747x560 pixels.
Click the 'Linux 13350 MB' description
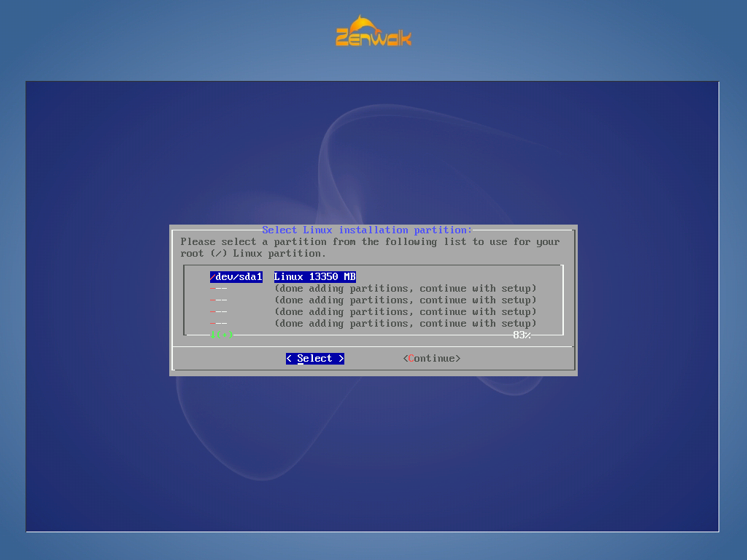[314, 277]
